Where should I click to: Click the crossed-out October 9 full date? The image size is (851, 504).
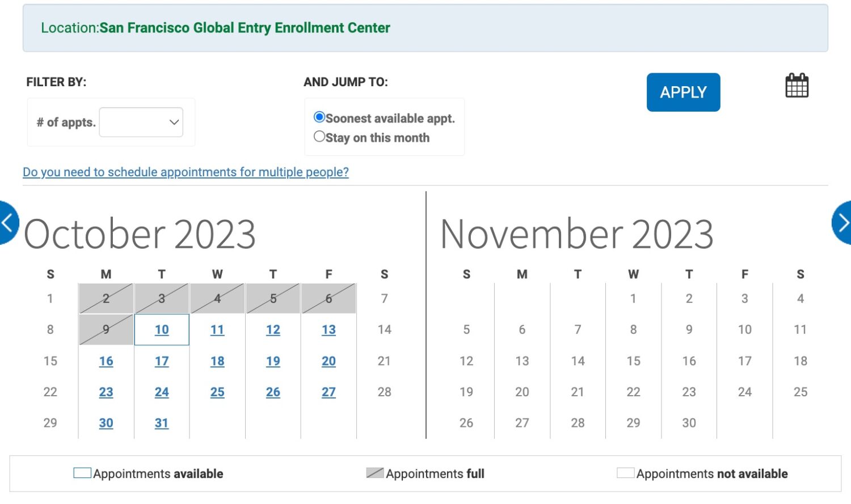tap(106, 329)
